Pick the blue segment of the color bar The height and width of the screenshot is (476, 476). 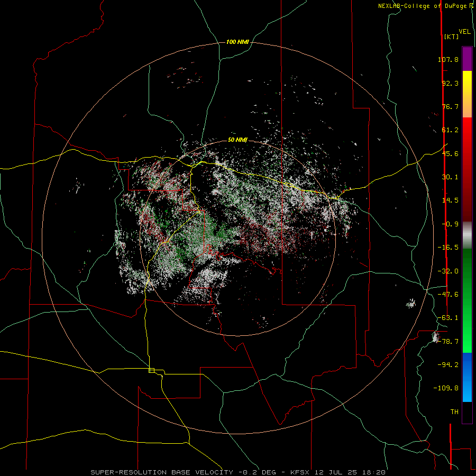(x=467, y=377)
